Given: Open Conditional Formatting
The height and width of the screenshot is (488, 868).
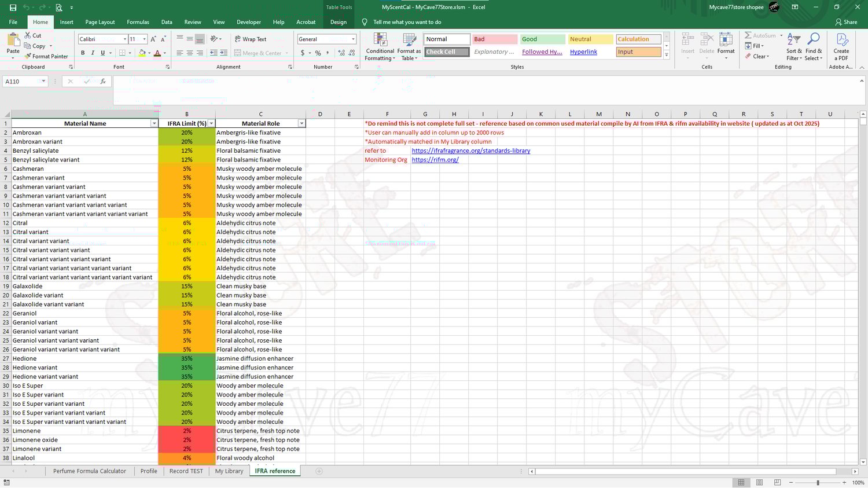Looking at the screenshot, I should point(380,46).
